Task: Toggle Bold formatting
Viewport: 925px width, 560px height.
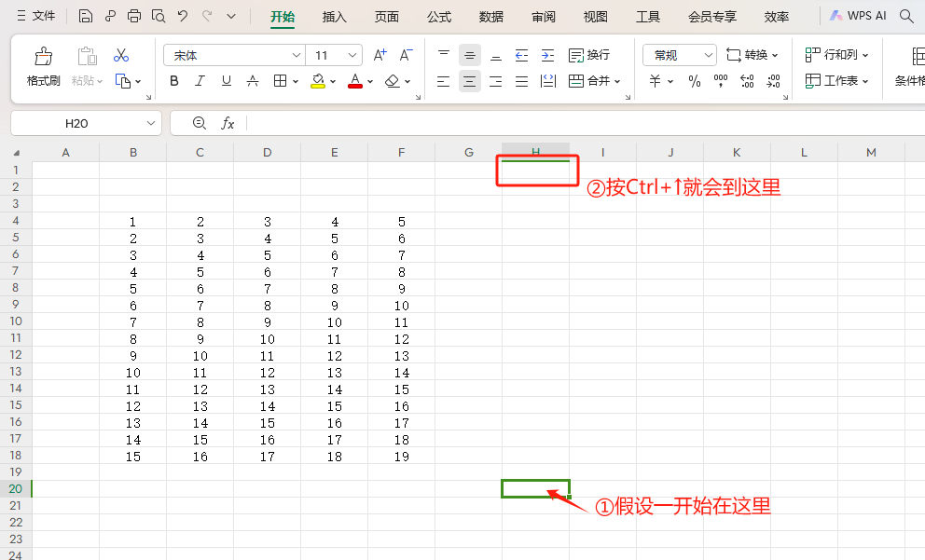Action: click(174, 81)
